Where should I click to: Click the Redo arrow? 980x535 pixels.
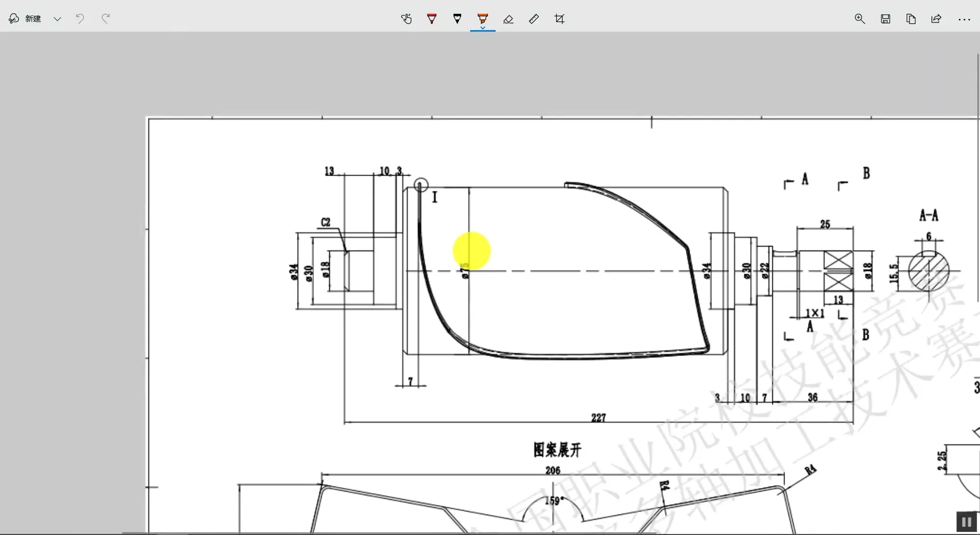coord(105,19)
